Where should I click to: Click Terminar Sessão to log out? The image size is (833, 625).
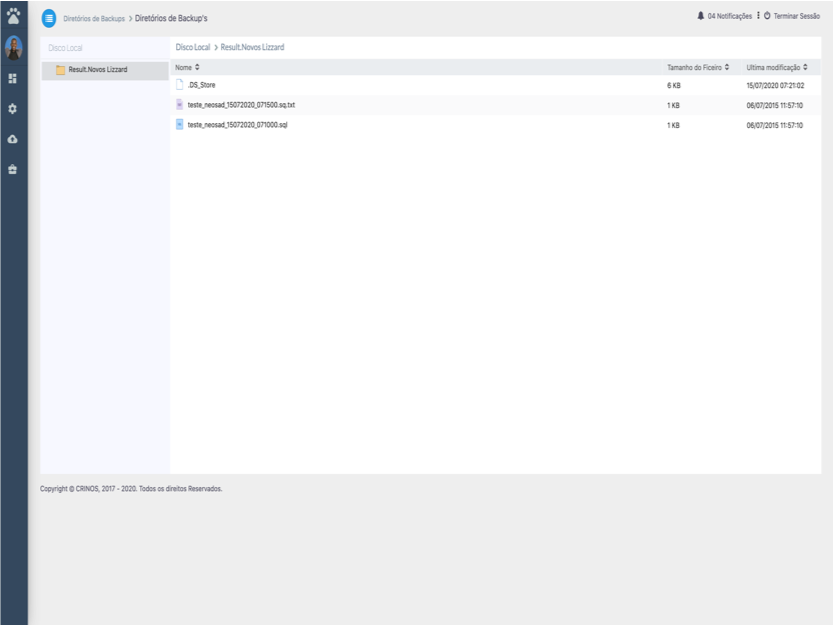coord(798,16)
